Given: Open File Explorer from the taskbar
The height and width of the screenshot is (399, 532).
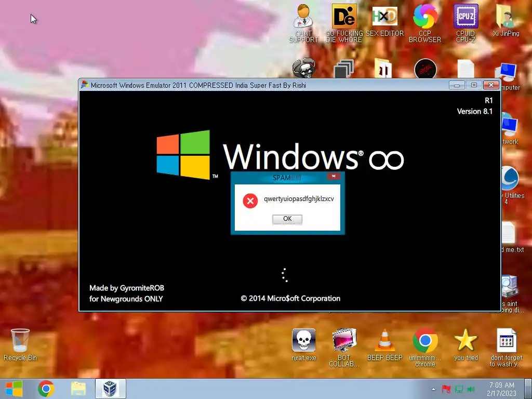Looking at the screenshot, I should tap(78, 389).
